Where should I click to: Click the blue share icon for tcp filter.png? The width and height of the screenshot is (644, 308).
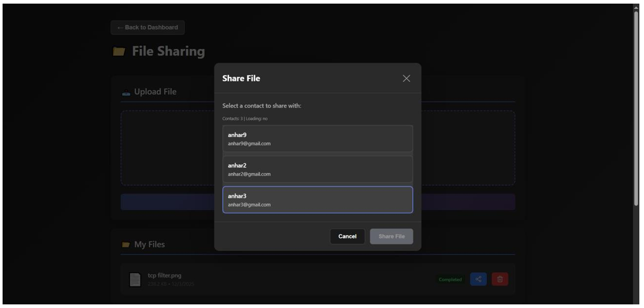tap(479, 280)
